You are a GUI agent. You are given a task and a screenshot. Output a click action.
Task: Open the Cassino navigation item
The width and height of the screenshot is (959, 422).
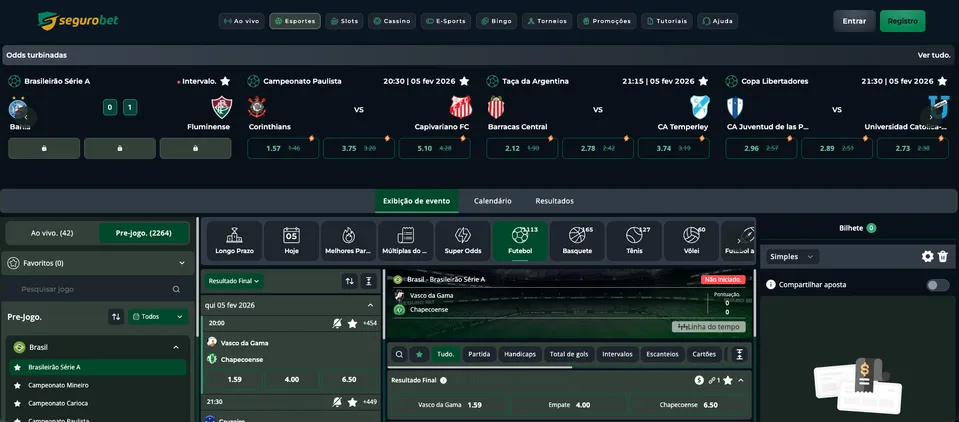pos(392,21)
